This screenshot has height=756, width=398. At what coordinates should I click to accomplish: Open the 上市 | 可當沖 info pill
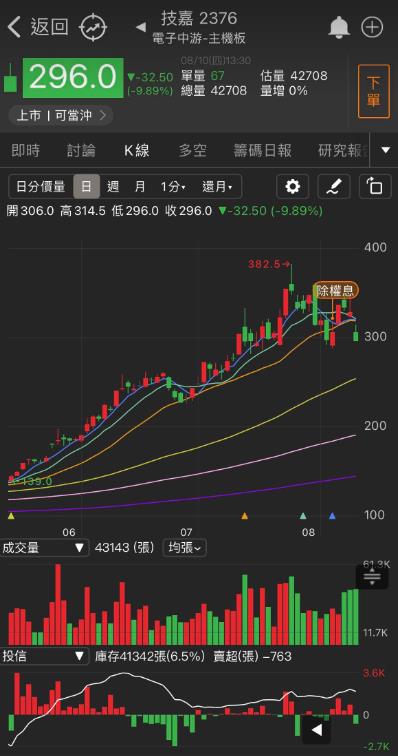[60, 116]
